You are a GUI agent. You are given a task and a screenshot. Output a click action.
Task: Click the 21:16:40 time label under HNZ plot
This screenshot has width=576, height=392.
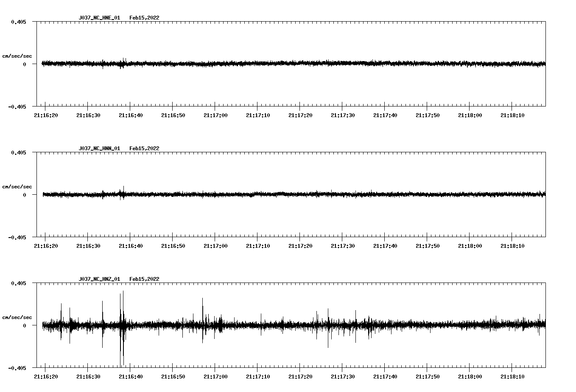pyautogui.click(x=131, y=377)
